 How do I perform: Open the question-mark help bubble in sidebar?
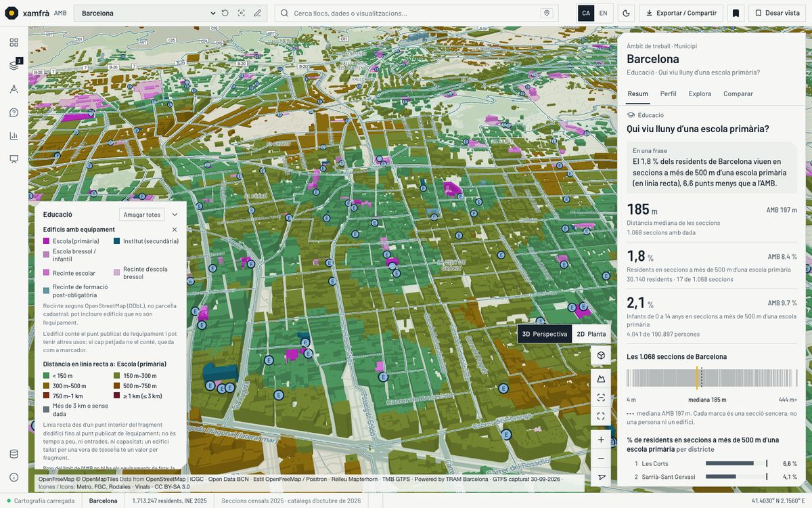[x=14, y=112]
